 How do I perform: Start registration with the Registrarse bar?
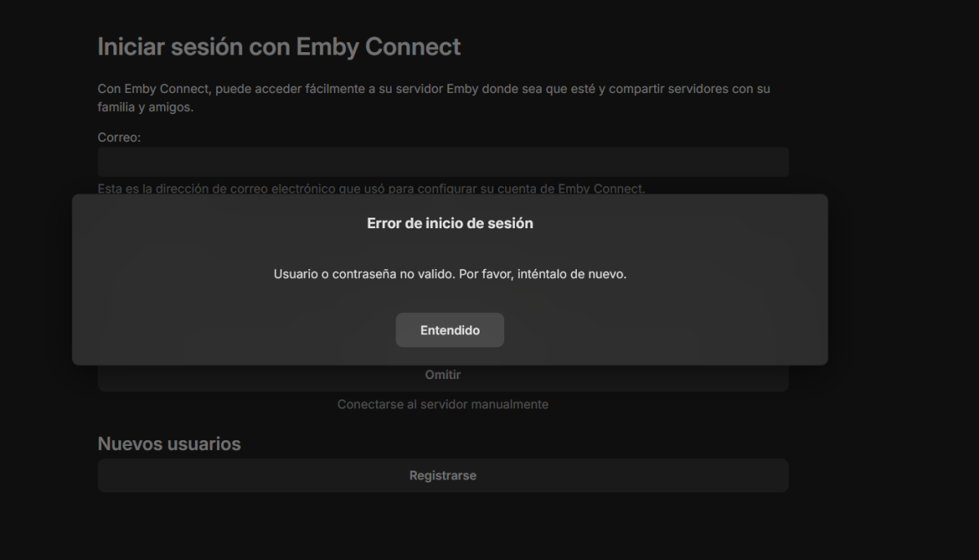(441, 475)
